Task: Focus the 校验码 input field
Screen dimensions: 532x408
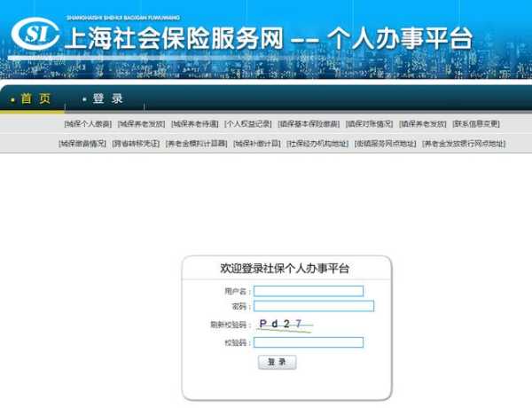Action: tap(309, 342)
